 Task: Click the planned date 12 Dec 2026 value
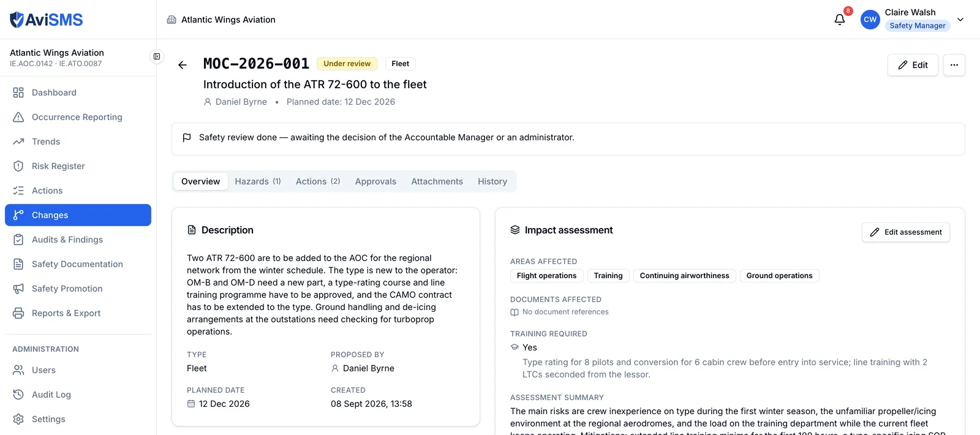224,404
